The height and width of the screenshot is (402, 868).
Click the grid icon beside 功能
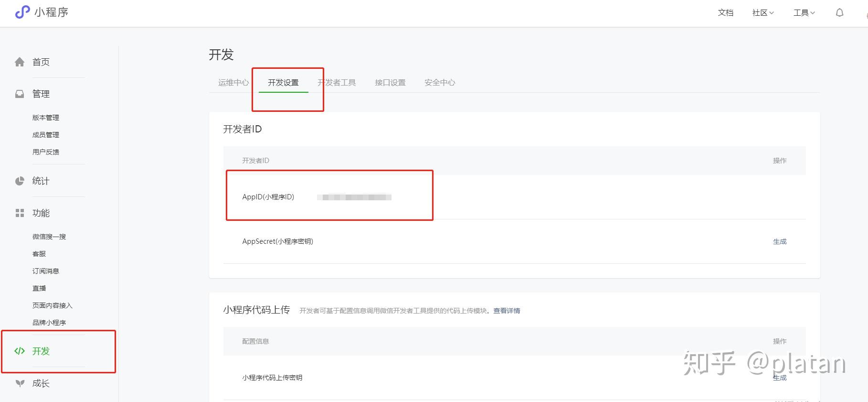pyautogui.click(x=20, y=213)
